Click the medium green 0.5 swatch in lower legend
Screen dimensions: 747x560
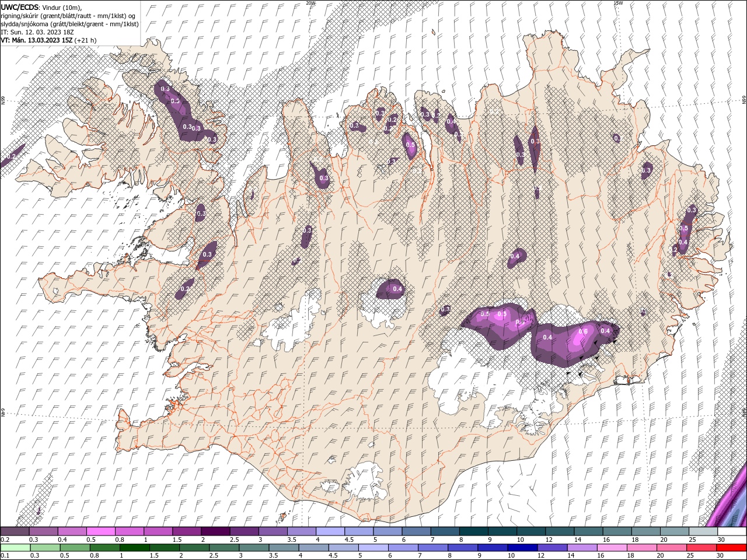point(75,548)
